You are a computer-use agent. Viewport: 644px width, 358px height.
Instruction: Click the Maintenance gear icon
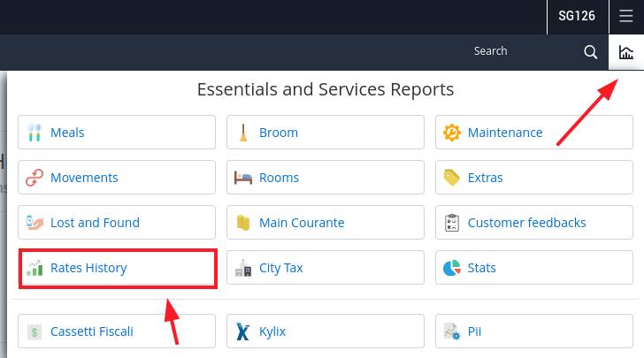click(452, 133)
